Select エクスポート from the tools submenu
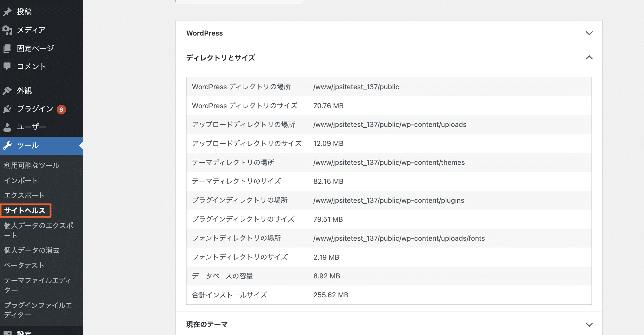The height and width of the screenshot is (335, 644). click(x=23, y=195)
